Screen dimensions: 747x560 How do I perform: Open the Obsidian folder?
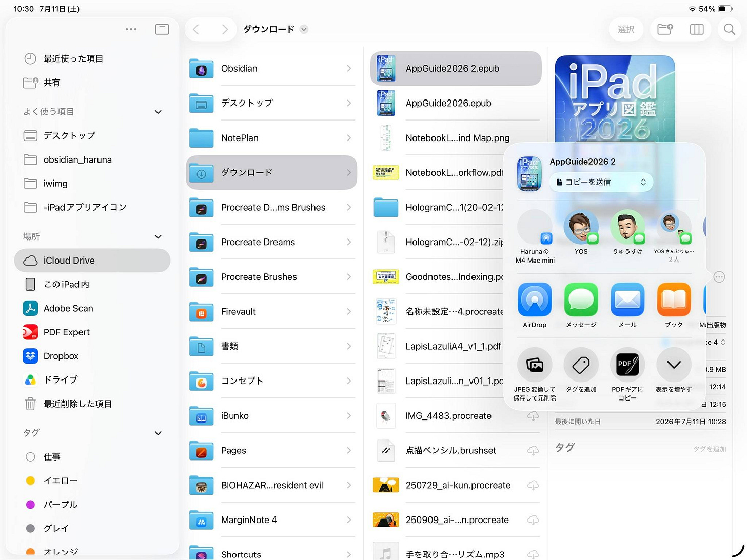click(271, 68)
